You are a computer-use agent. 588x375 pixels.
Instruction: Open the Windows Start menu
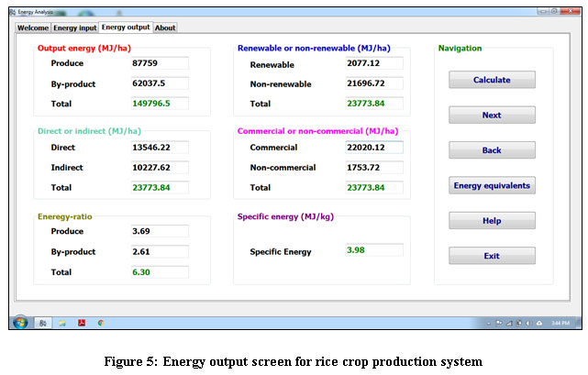coord(19,323)
